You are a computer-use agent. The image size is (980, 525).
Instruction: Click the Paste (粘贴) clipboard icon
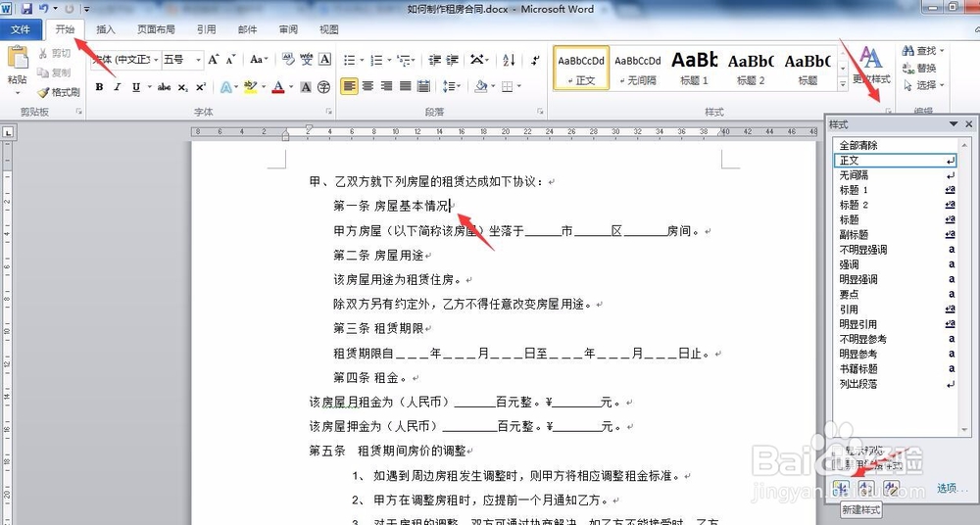click(x=18, y=58)
